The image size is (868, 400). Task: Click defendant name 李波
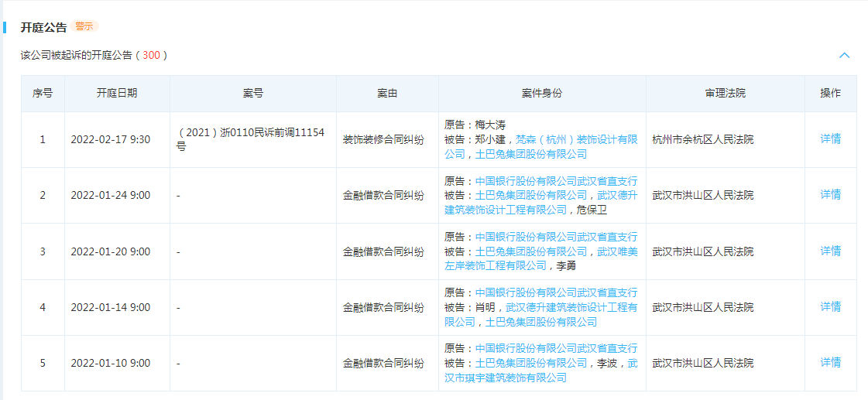pyautogui.click(x=607, y=364)
